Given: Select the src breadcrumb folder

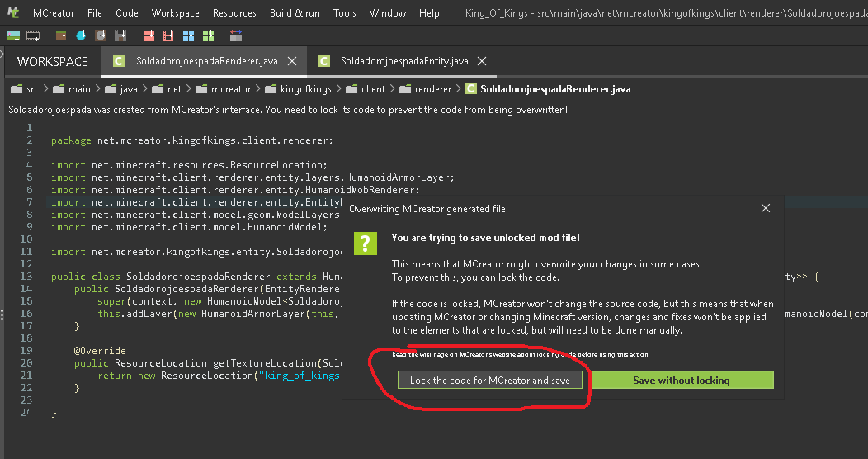Looking at the screenshot, I should pos(33,89).
